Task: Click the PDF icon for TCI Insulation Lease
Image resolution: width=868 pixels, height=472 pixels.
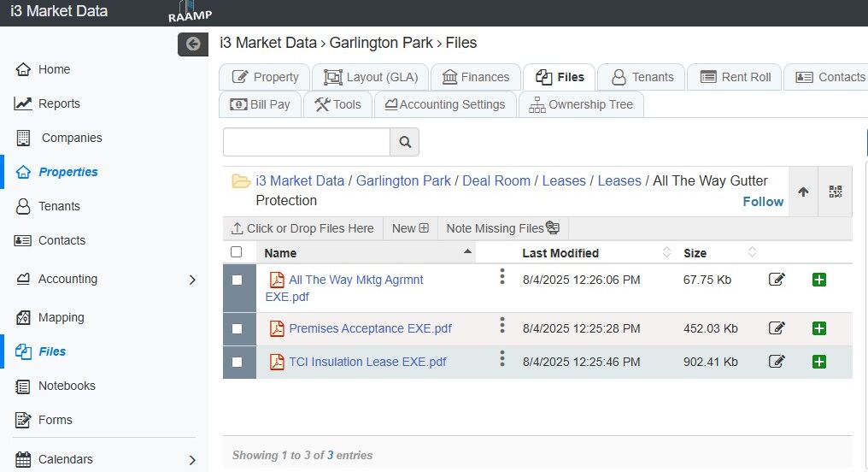Action: tap(277, 362)
